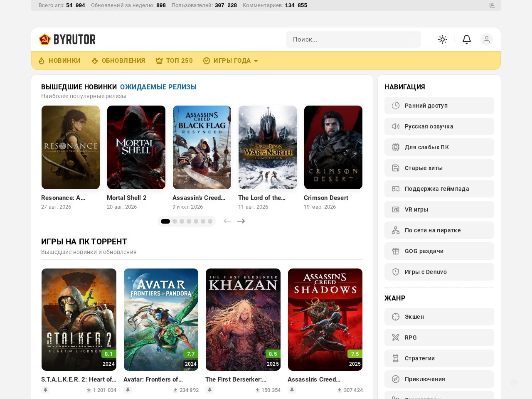Expand the Игры года dropdown arrow
Viewport: 532px width, 399px height.
(x=256, y=61)
